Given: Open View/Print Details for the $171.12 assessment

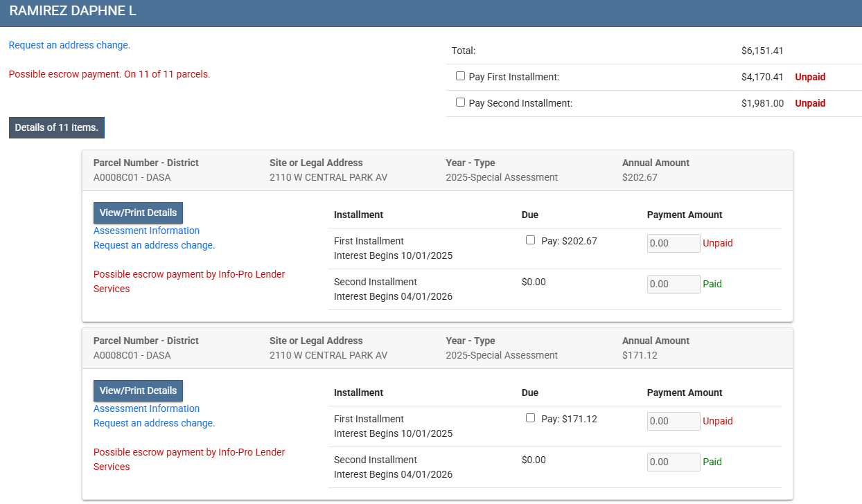Looking at the screenshot, I should tap(138, 390).
